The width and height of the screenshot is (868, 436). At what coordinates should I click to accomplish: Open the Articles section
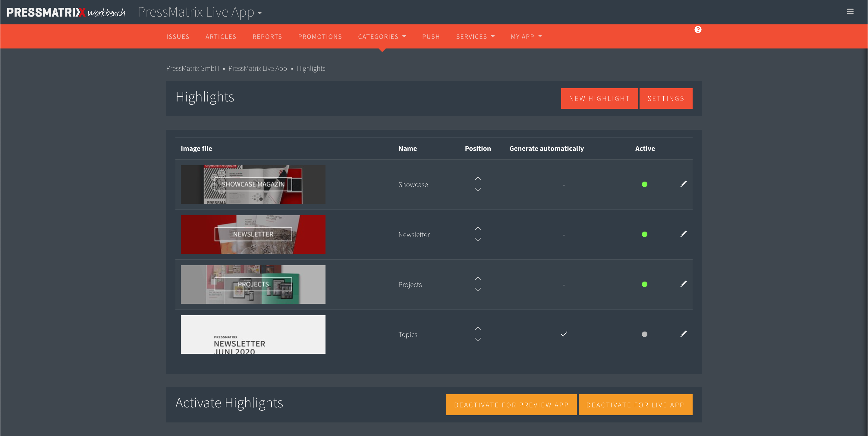coord(221,36)
